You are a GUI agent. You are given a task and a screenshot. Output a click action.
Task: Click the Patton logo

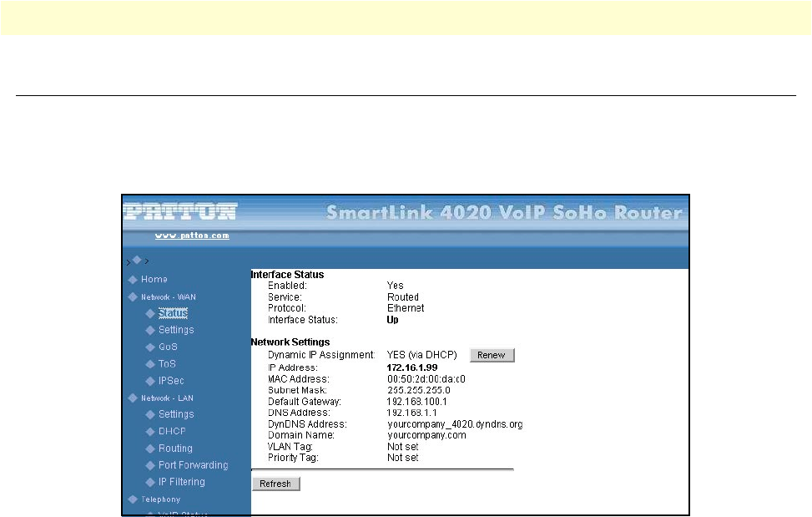click(180, 211)
